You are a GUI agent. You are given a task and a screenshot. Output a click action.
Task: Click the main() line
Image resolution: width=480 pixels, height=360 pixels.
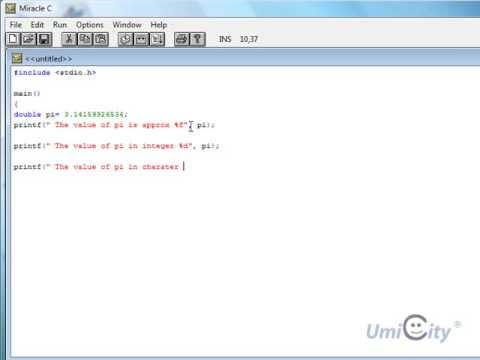tap(27, 94)
